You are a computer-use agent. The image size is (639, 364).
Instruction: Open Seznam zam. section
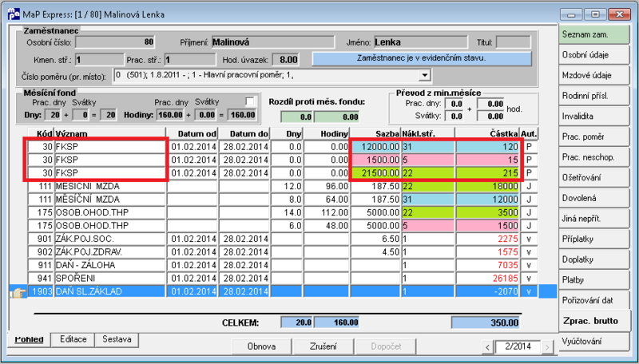594,34
